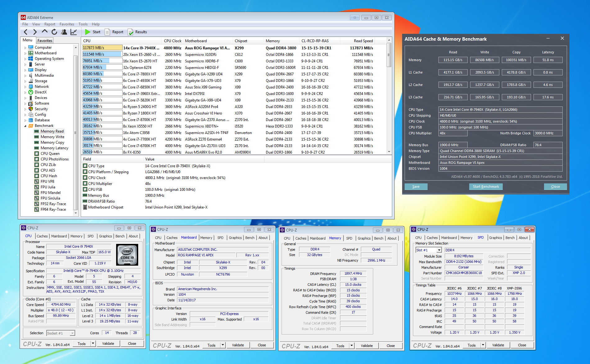Switch to Bench tab in SPD CPU-Z window

coord(510,238)
